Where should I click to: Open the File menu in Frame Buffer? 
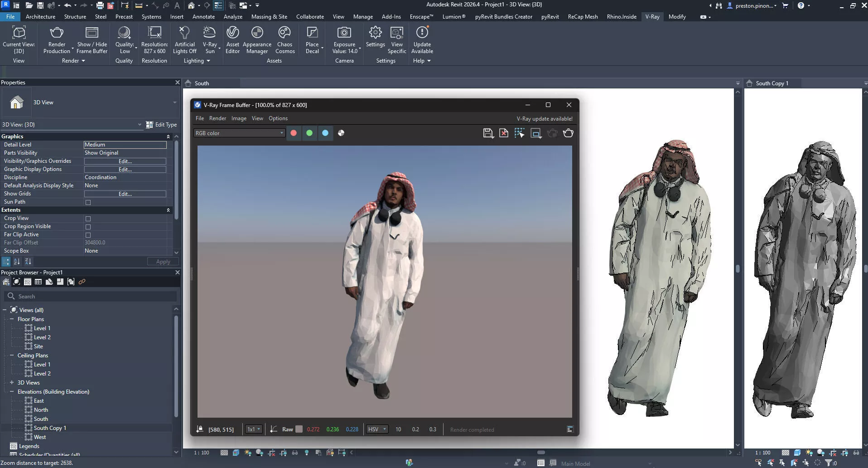coord(199,118)
